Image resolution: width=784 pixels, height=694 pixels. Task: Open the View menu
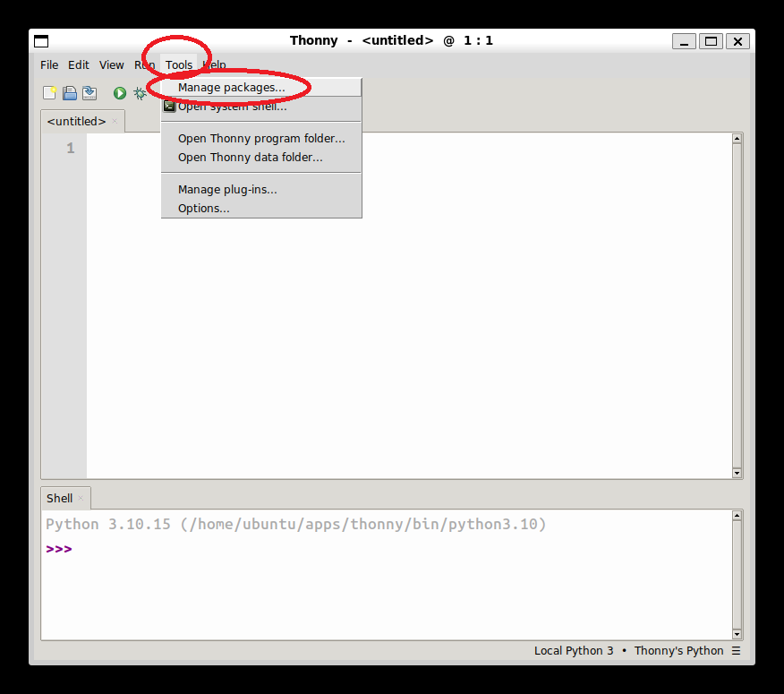[x=112, y=65]
